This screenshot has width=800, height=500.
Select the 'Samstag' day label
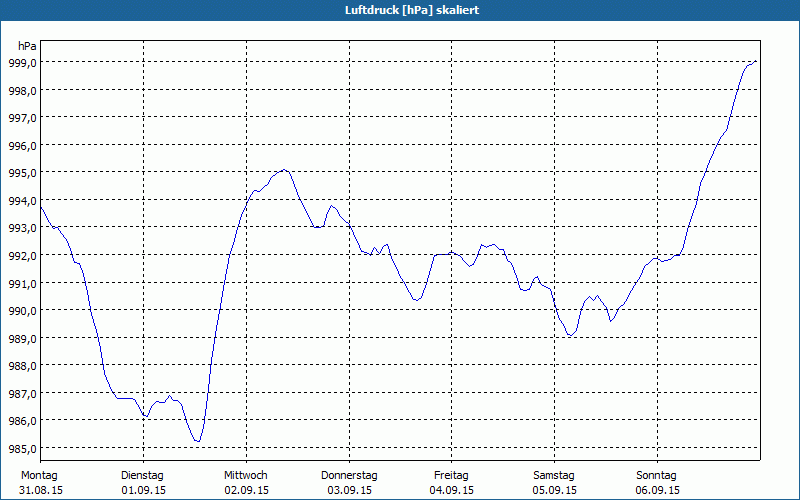pyautogui.click(x=554, y=476)
